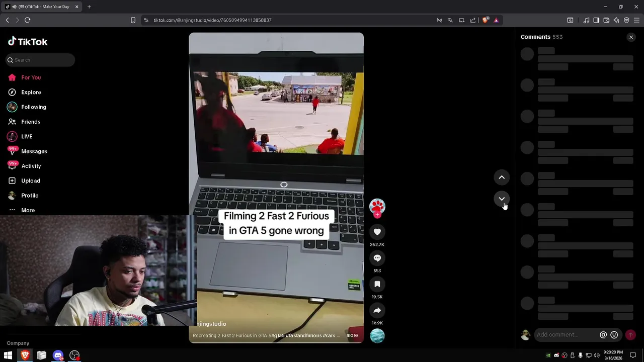Viewport: 644px width, 362px height.
Task: Expand the More menu in the sidebar
Action: coord(28,210)
